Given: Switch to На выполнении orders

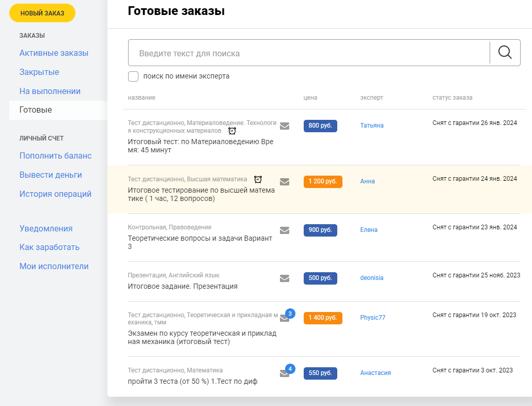Looking at the screenshot, I should pos(50,91).
